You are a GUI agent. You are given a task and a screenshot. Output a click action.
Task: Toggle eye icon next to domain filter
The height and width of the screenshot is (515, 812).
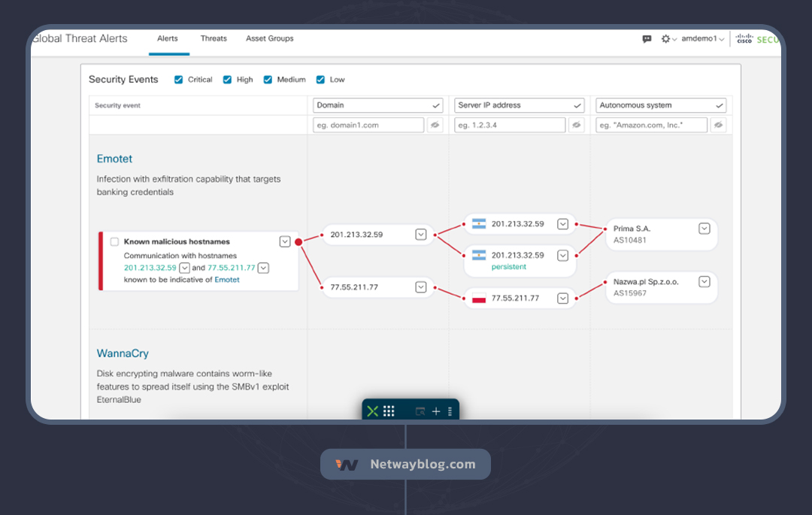pyautogui.click(x=435, y=125)
